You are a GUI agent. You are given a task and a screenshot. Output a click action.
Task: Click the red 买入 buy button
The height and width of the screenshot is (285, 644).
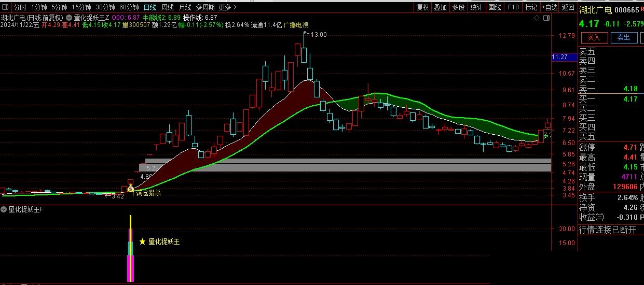(594, 37)
